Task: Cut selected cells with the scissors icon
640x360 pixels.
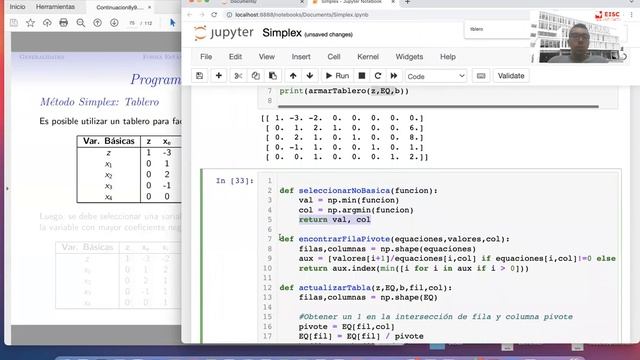Action: [x=238, y=76]
